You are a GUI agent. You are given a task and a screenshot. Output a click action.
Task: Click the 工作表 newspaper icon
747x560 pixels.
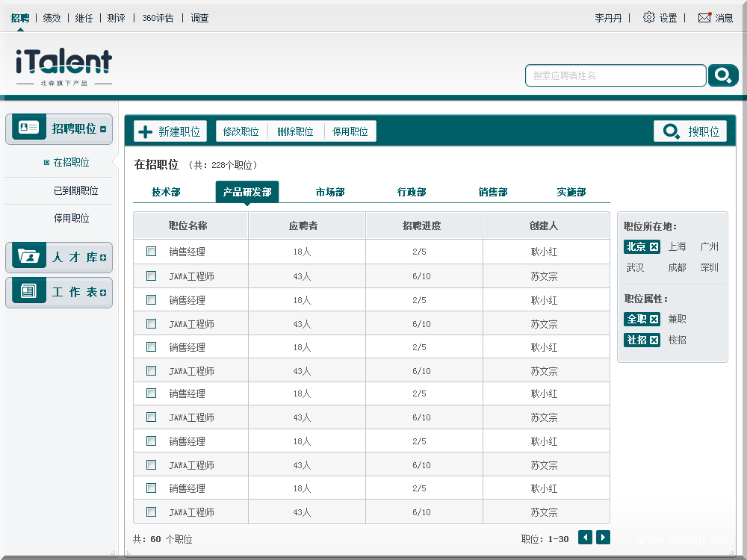[28, 290]
